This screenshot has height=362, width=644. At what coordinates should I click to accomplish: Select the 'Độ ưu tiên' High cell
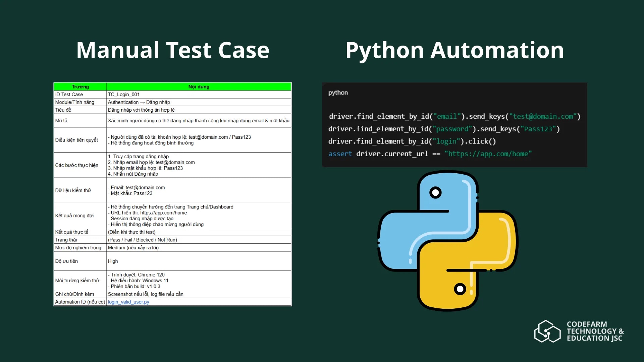click(x=113, y=261)
